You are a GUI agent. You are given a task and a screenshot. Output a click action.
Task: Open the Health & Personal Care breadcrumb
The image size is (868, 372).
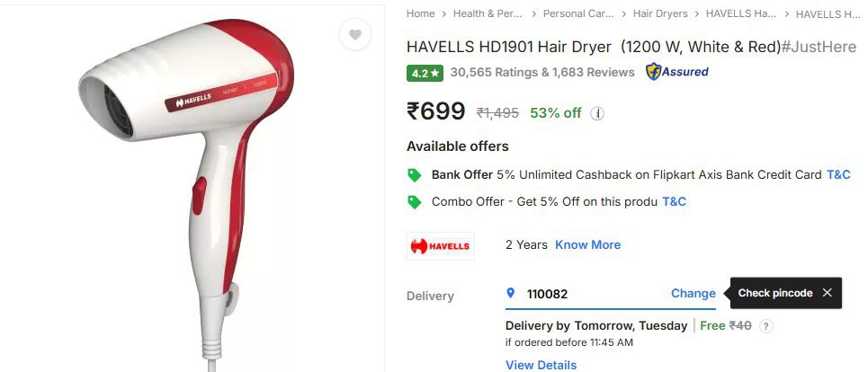click(488, 13)
